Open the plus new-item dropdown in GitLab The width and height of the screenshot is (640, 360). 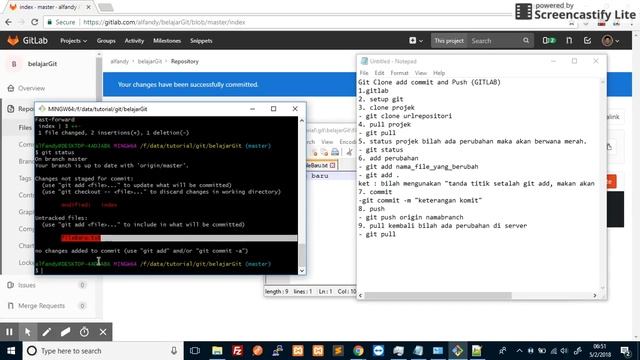pos(416,40)
